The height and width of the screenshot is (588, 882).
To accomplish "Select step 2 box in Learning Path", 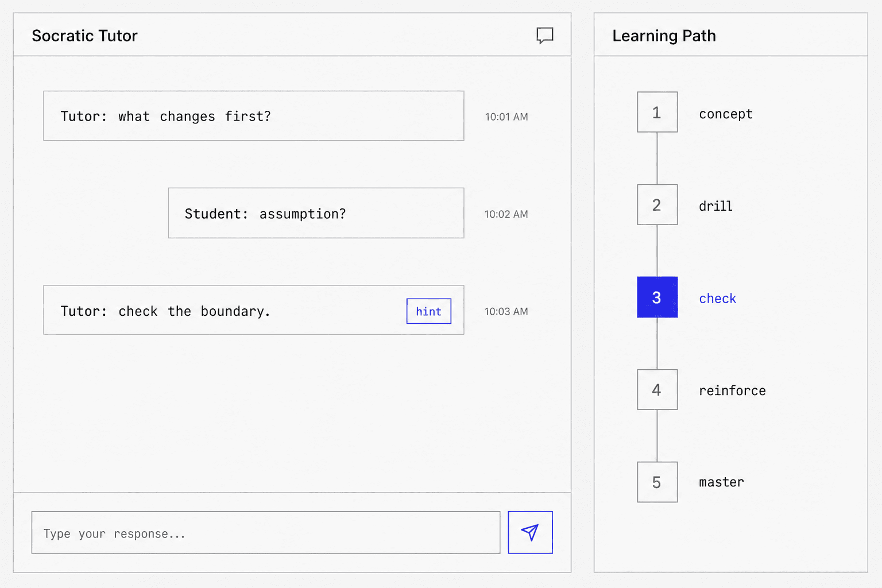I will [657, 204].
